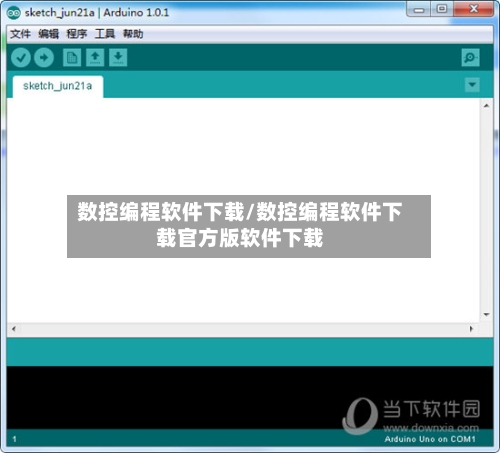500x453 pixels.
Task: Click the line number 1 in status bar
Action: coord(14,439)
